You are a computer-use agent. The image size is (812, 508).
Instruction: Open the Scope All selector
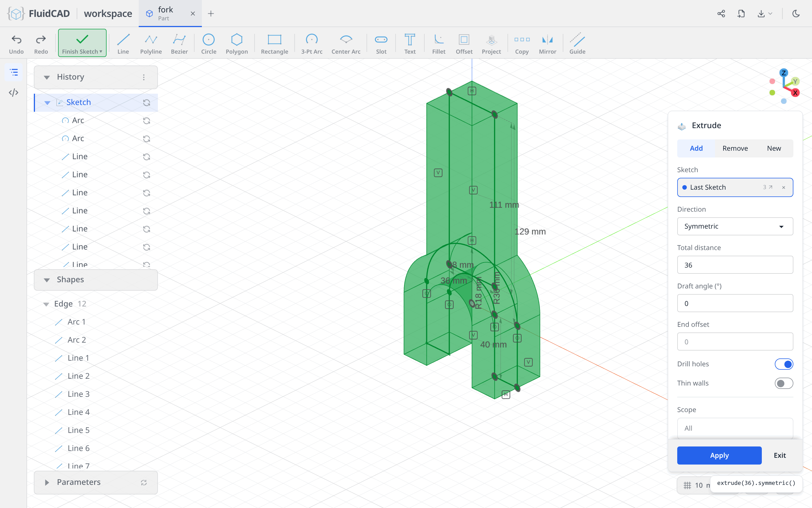(735, 428)
